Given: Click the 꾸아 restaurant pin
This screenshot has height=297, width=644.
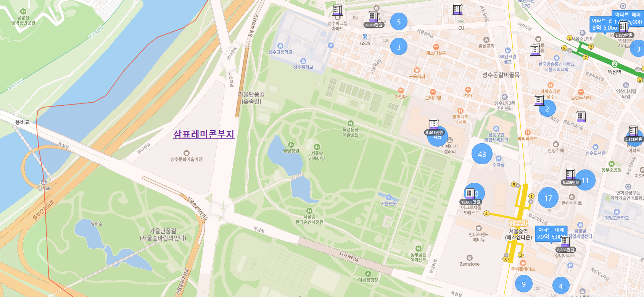Looking at the screenshot, I should click(x=468, y=90).
